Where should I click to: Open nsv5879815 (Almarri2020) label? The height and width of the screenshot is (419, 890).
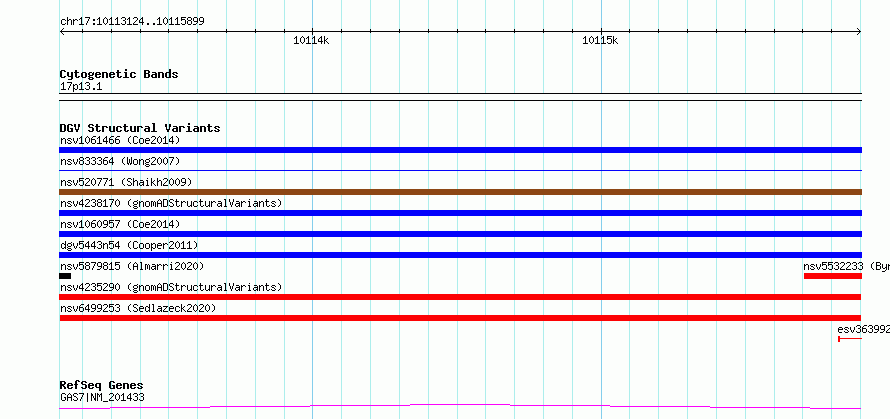click(x=132, y=266)
